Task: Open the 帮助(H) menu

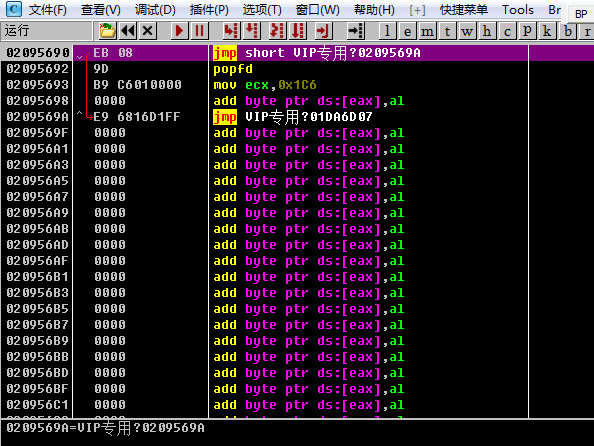Action: pyautogui.click(x=374, y=9)
